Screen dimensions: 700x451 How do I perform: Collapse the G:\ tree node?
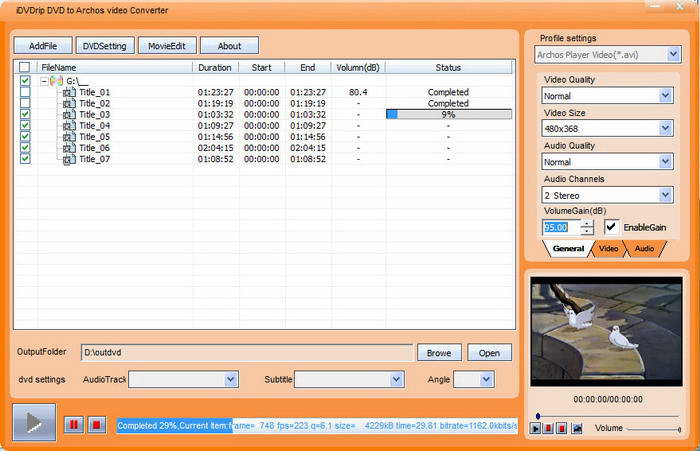pyautogui.click(x=44, y=81)
